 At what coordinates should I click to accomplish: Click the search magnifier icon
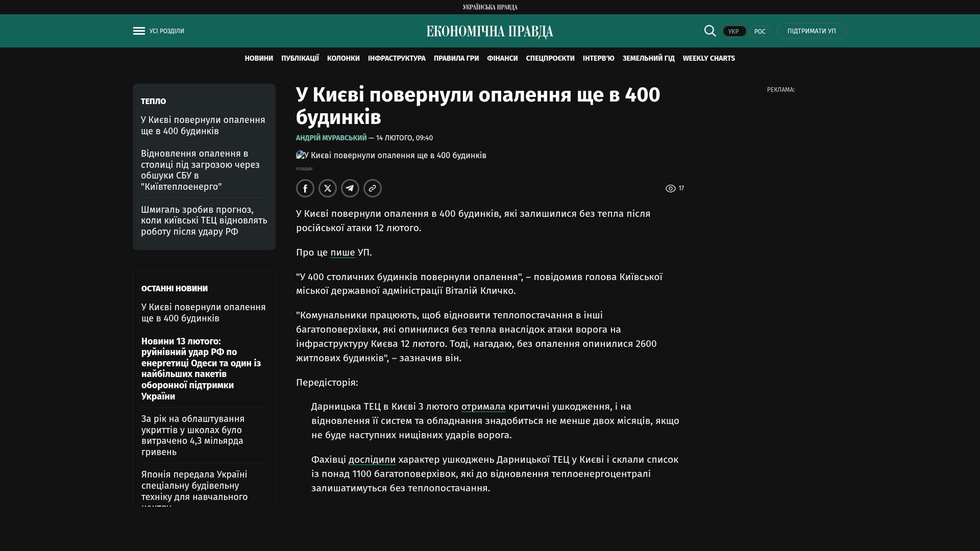tap(710, 31)
